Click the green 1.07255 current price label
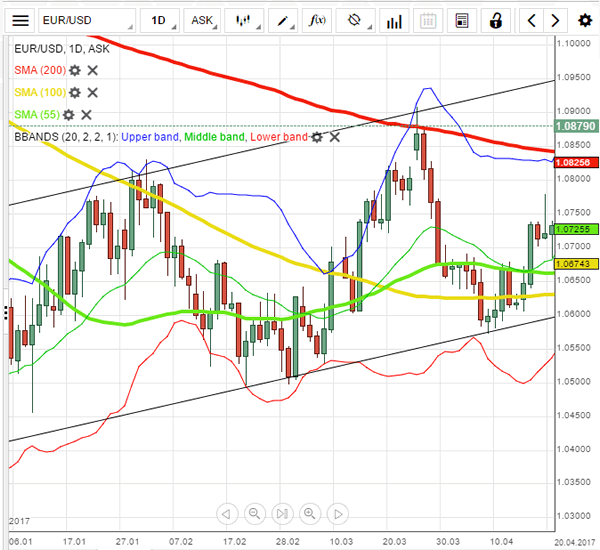The width and height of the screenshot is (600, 550). [576, 229]
